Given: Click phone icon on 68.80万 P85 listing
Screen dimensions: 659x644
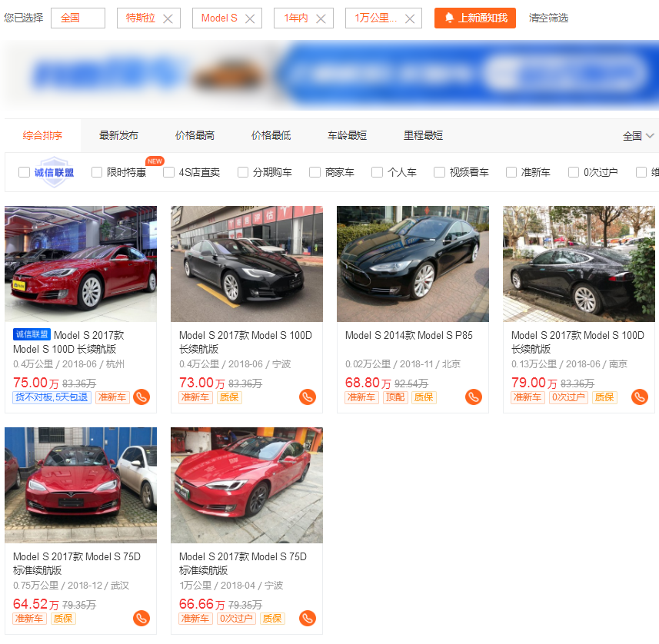Looking at the screenshot, I should pyautogui.click(x=473, y=397).
